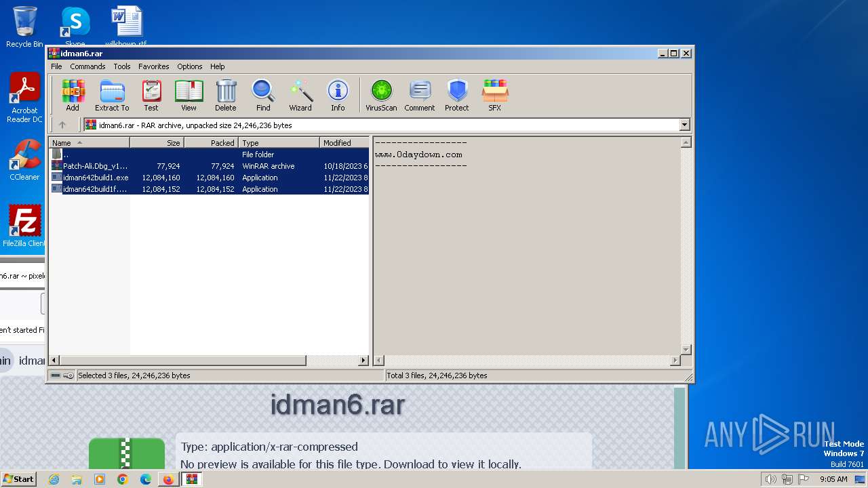Click the Add toolbar icon
The width and height of the screenshot is (868, 488).
tap(73, 96)
